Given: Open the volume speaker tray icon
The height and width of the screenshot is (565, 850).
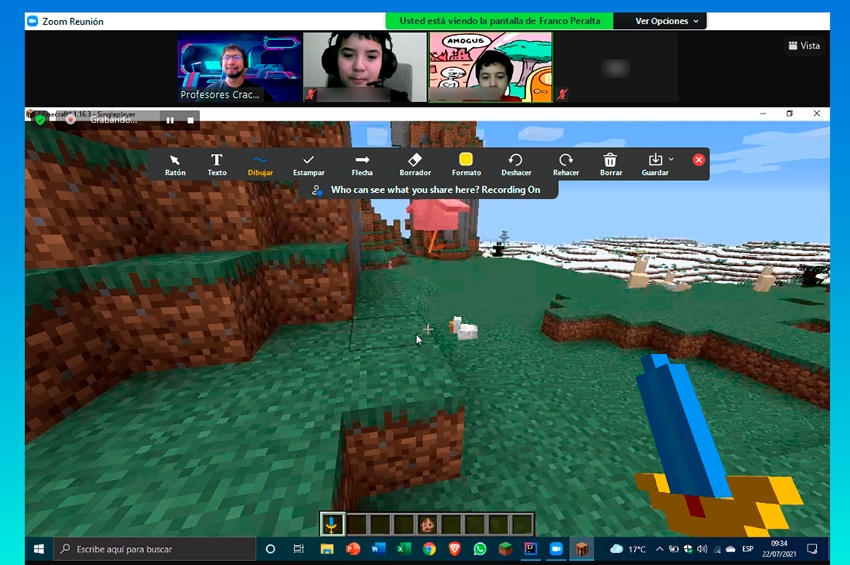Looking at the screenshot, I should tap(702, 549).
